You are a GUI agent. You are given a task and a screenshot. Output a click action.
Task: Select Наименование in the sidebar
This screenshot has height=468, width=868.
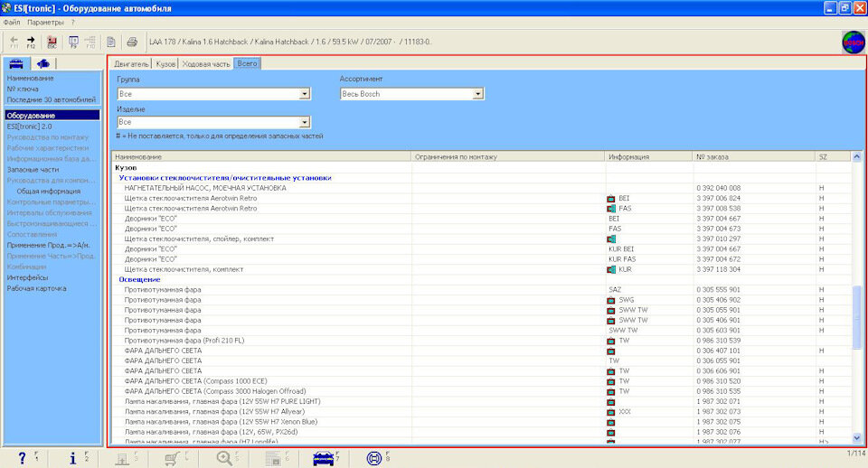click(31, 79)
